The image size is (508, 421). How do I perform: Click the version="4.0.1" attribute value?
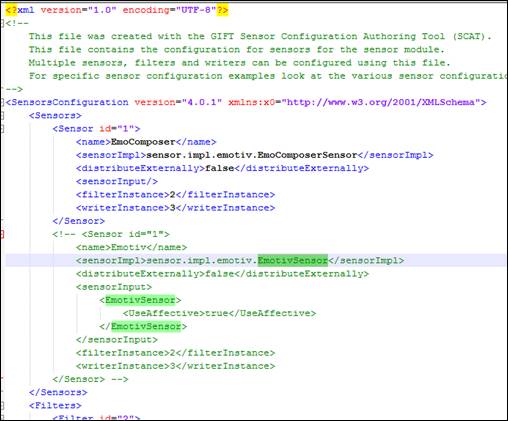coord(202,102)
